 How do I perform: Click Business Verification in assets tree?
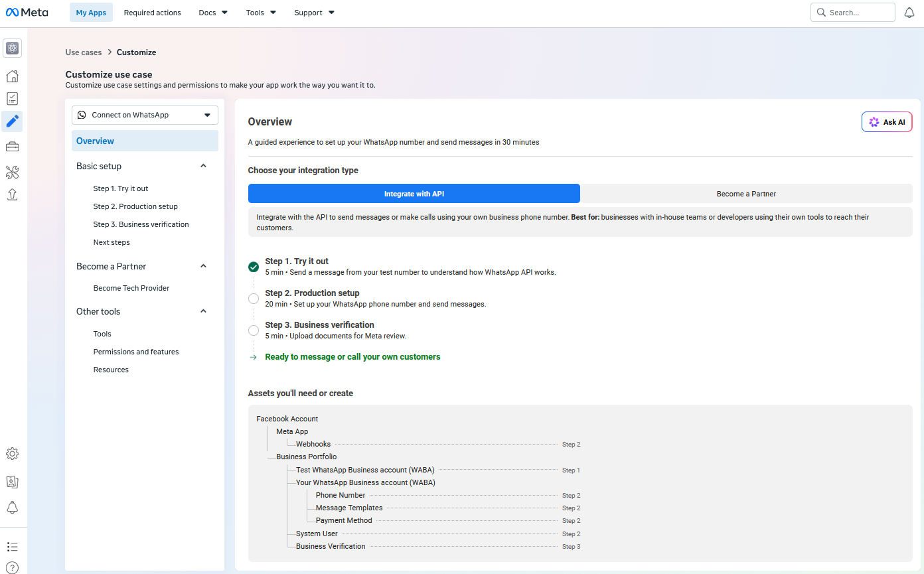[331, 546]
